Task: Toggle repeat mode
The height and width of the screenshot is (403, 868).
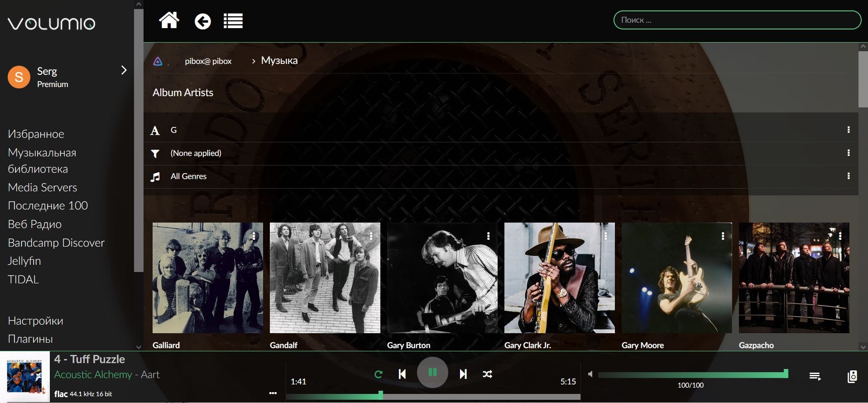Action: [x=379, y=374]
